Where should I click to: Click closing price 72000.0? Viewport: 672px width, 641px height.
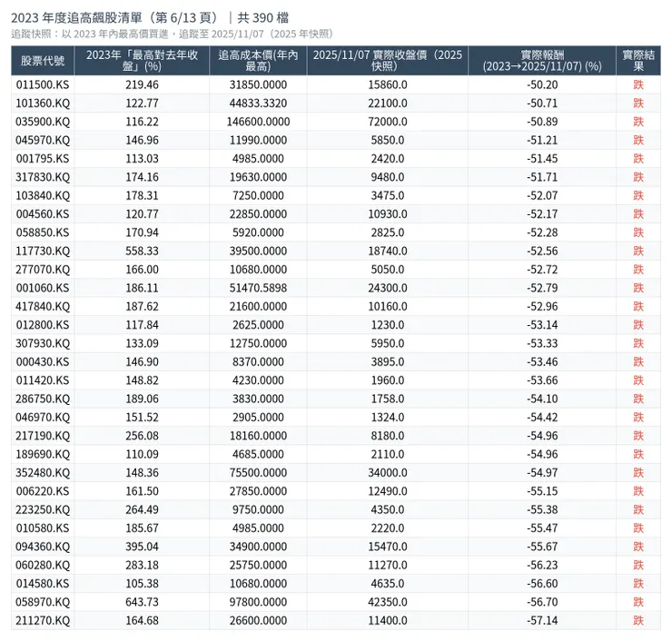[388, 122]
